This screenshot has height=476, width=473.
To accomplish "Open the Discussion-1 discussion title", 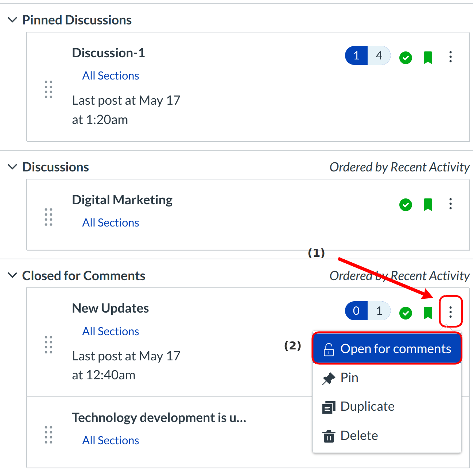I will [108, 53].
